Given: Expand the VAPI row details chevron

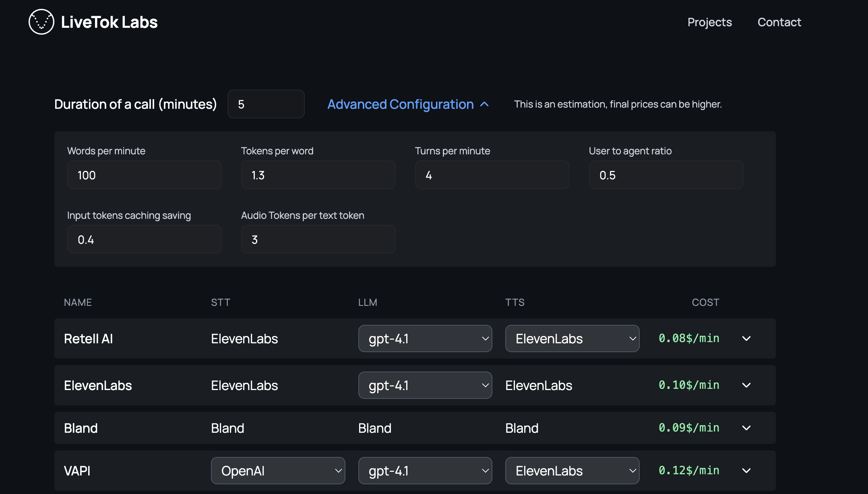Looking at the screenshot, I should tap(746, 471).
